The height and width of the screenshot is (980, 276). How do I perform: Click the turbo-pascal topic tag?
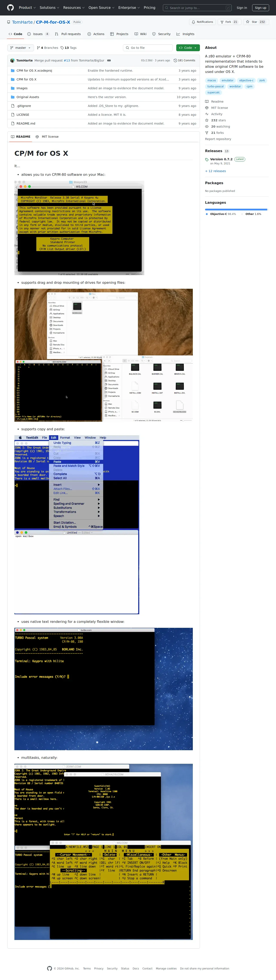click(x=216, y=86)
